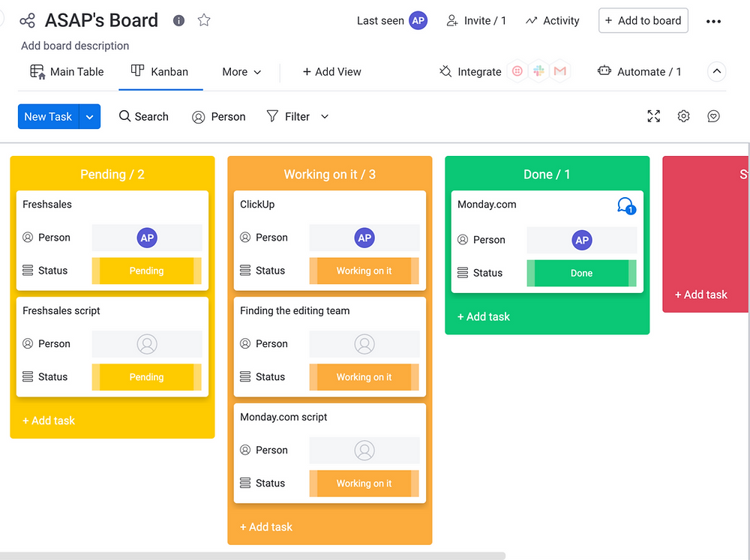
Task: Change Done status on Monday.com card
Action: [581, 273]
